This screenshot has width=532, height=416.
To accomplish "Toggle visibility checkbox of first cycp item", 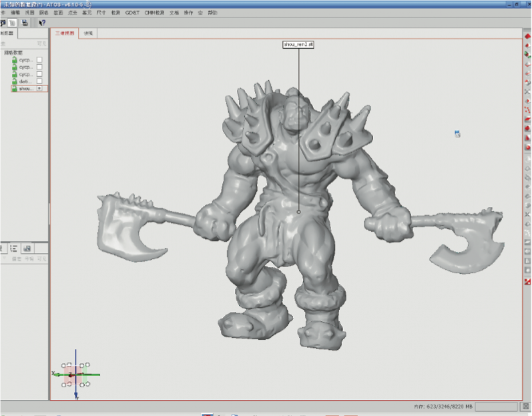I will [x=39, y=59].
